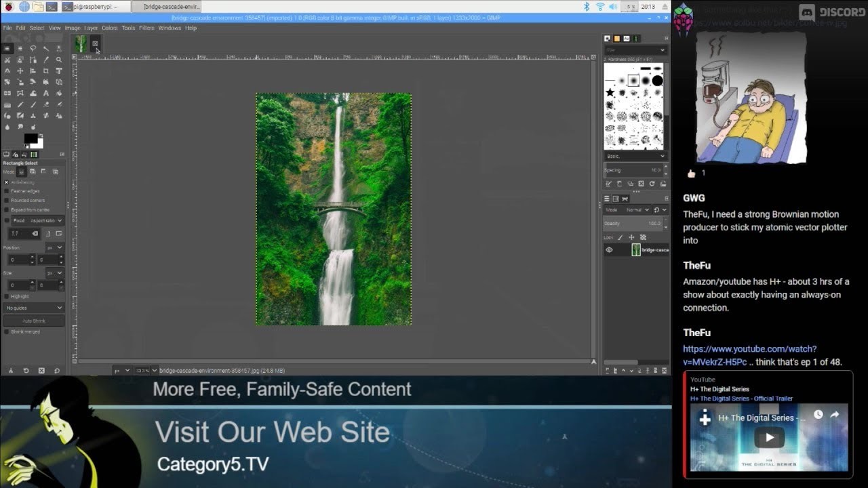Click Delete tool preset icon at bottom
This screenshot has height=488, width=868.
click(41, 371)
